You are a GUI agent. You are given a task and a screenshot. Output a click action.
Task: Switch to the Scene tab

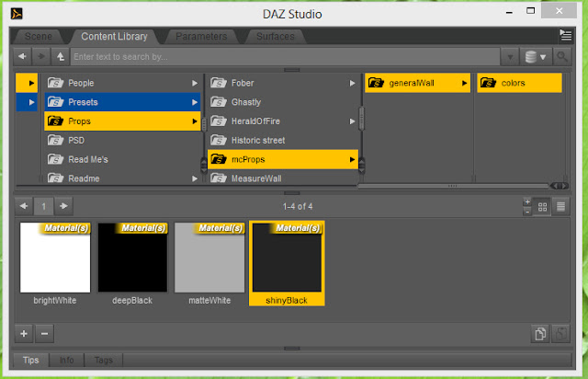[x=39, y=37]
